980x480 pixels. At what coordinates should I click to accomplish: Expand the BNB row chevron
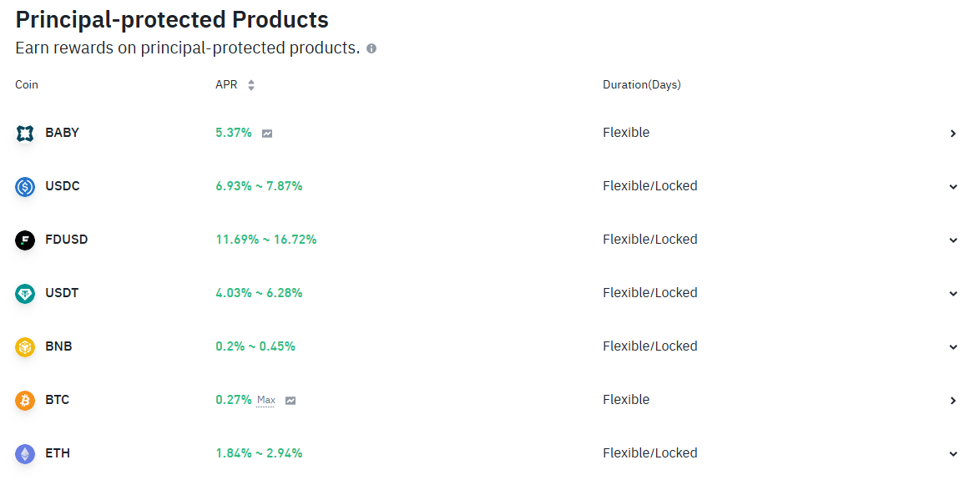click(953, 347)
